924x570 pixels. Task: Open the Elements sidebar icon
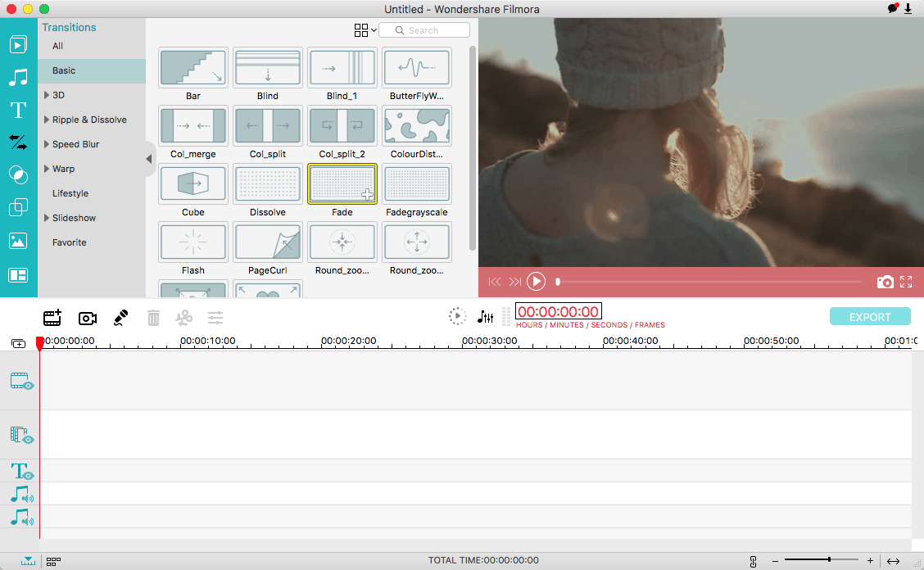tap(18, 241)
